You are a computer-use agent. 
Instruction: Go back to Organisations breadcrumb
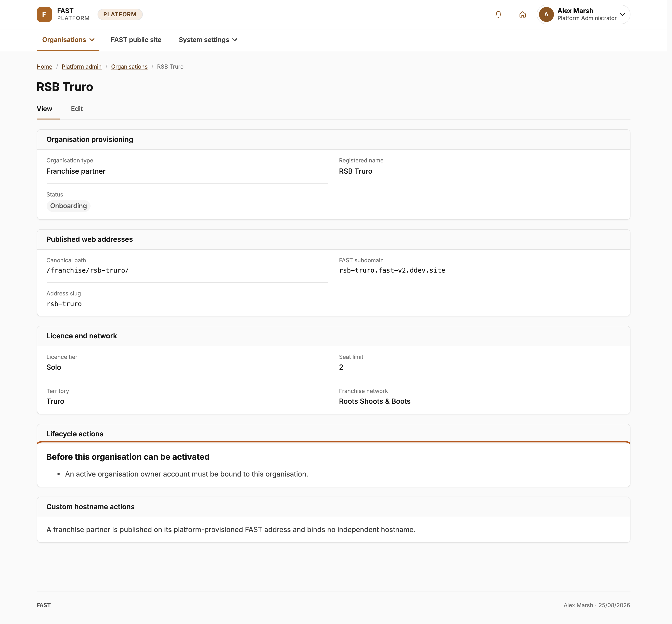tap(129, 67)
